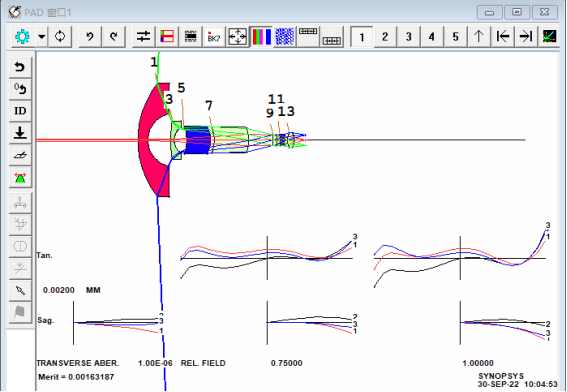Click the redo curved arrow in top toolbar
This screenshot has height=392, width=567.
point(114,37)
